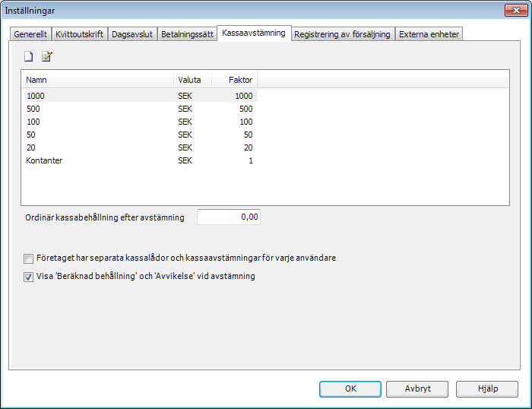Go to the Dagsavslut tab

132,34
